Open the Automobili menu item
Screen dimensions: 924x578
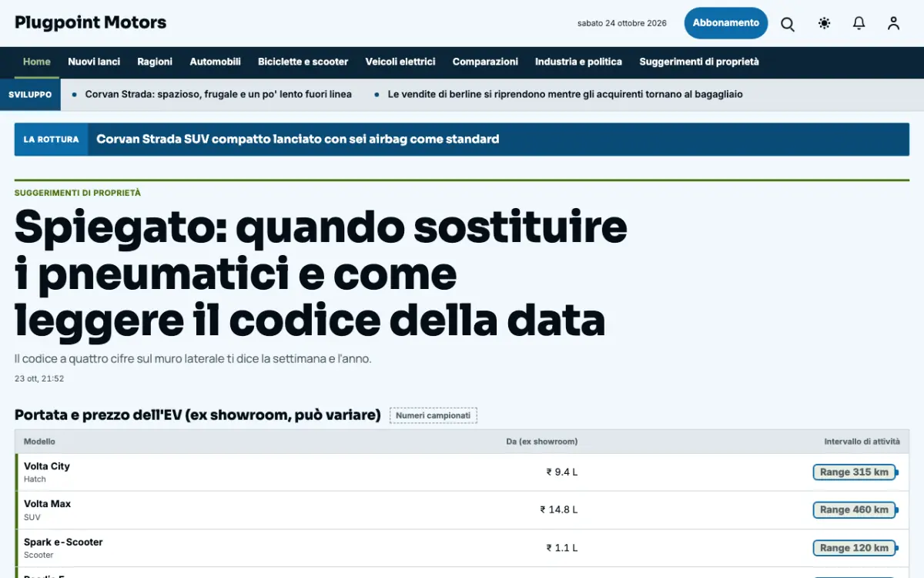click(x=216, y=62)
